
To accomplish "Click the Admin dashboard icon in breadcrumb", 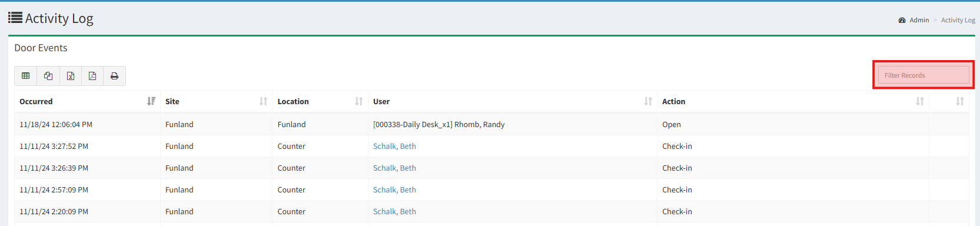I will click(x=902, y=20).
